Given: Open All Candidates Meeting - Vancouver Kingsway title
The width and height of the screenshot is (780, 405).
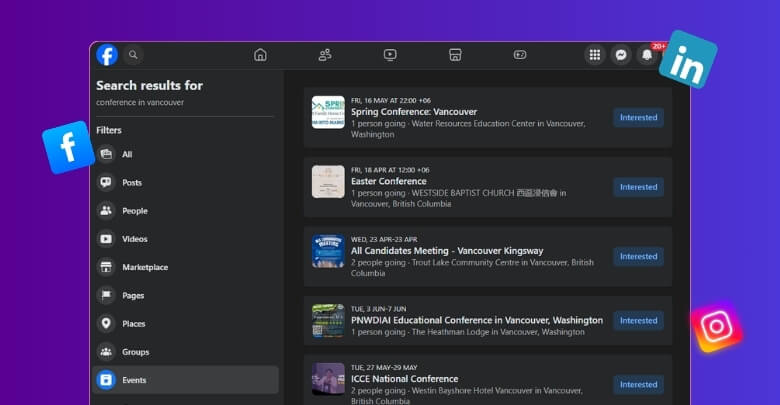Looking at the screenshot, I should [x=447, y=251].
